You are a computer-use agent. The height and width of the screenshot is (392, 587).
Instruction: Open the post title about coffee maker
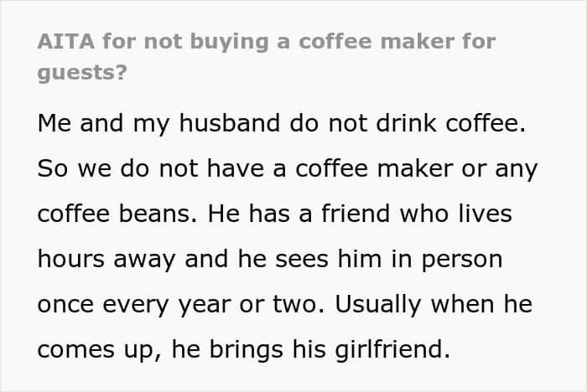pyautogui.click(x=267, y=56)
